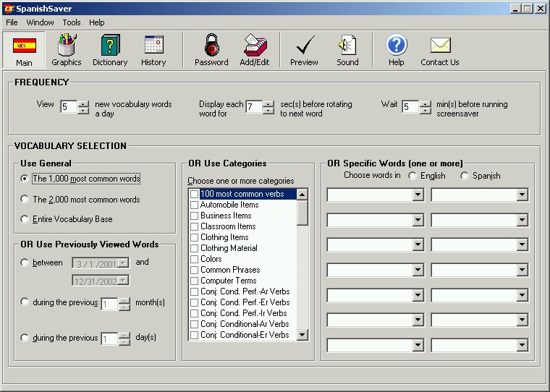Decrease seconds to display each word

click(x=268, y=111)
